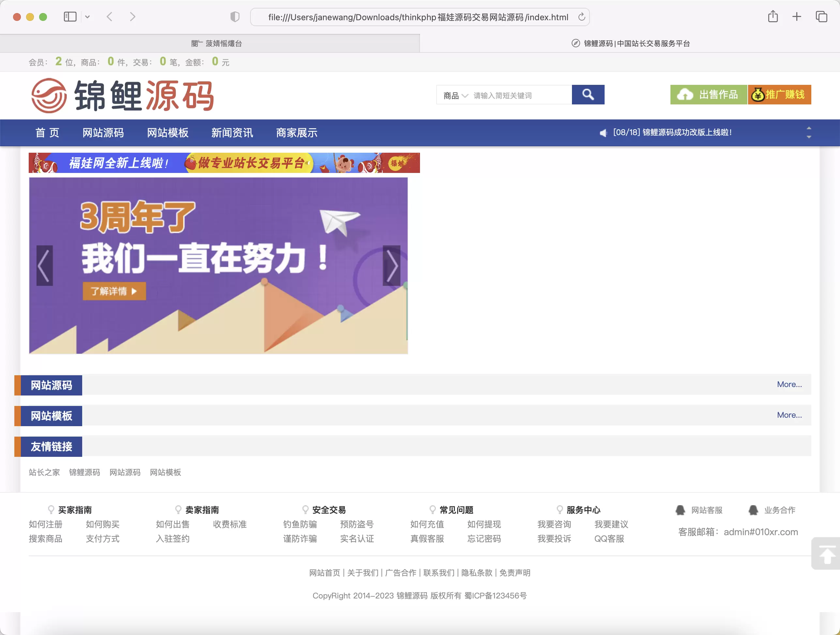Open the 忘记密码 FAQ link

pos(484,539)
